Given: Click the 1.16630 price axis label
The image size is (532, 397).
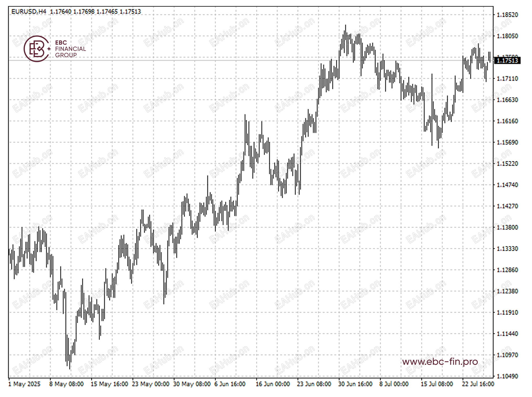Looking at the screenshot, I should pyautogui.click(x=507, y=100).
